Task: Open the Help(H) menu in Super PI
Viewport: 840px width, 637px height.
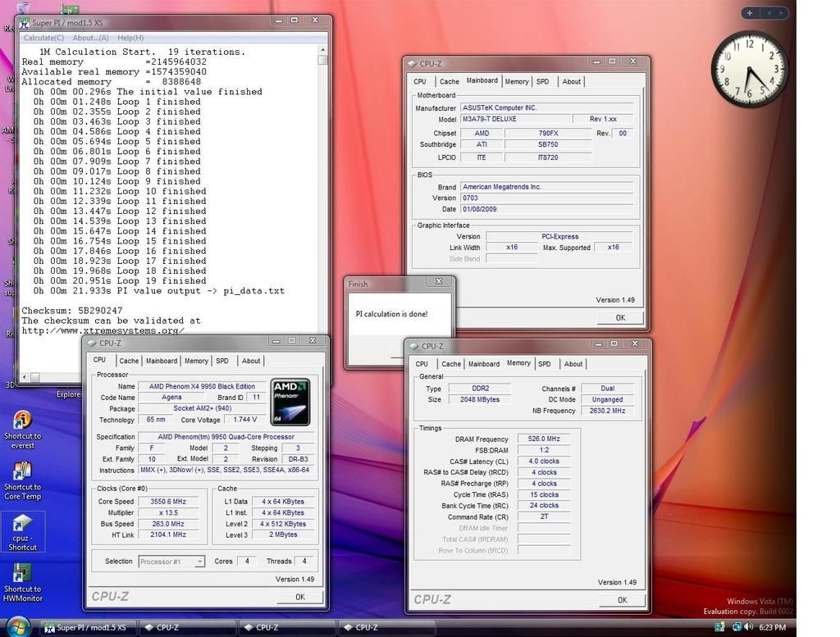Action: pos(130,38)
